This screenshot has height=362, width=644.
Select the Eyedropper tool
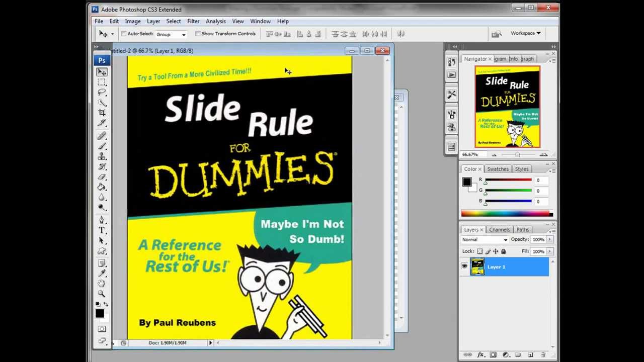point(102,274)
